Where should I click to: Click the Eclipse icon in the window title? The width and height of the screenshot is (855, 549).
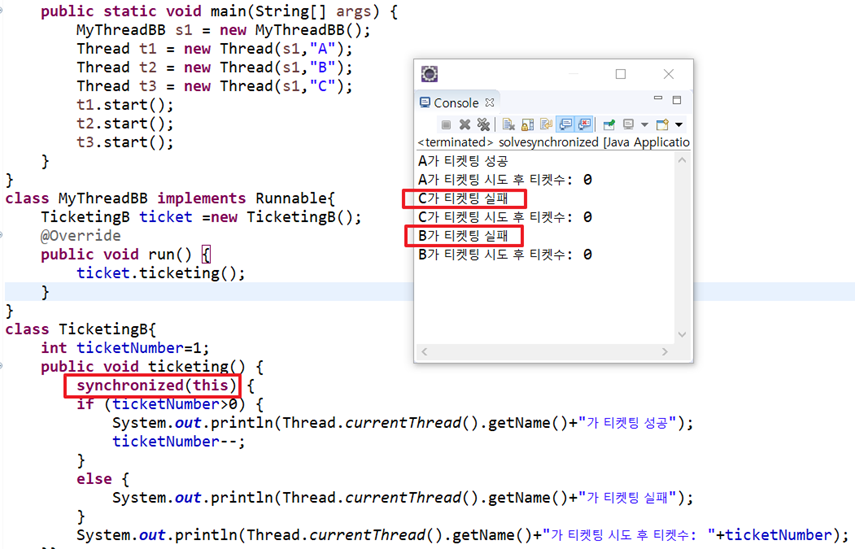point(430,74)
